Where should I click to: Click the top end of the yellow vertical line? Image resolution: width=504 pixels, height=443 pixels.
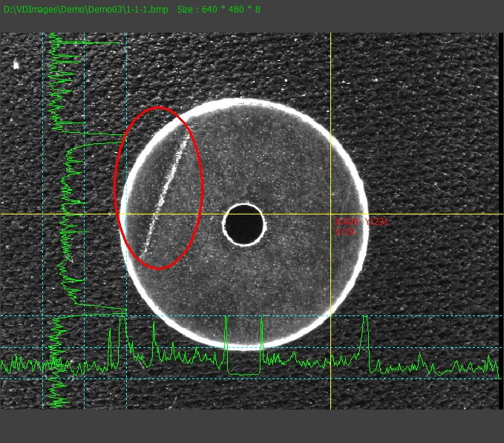[x=330, y=35]
